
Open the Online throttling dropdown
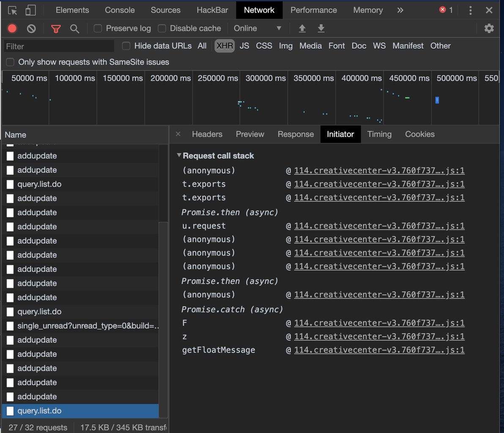point(258,28)
